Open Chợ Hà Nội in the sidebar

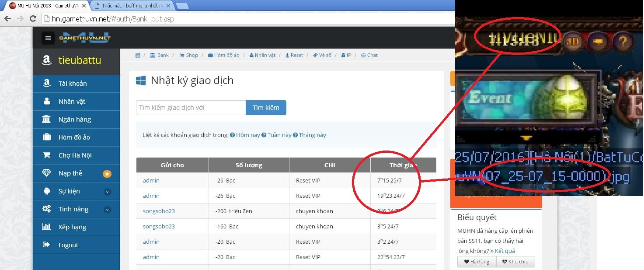[77, 155]
